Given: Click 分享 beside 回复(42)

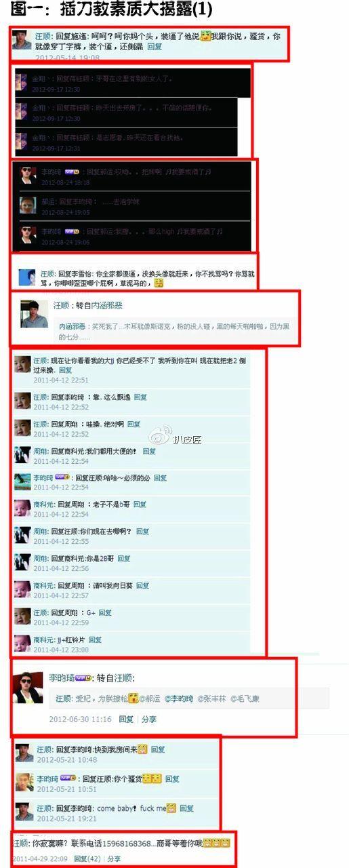Looking at the screenshot, I should tap(114, 859).
